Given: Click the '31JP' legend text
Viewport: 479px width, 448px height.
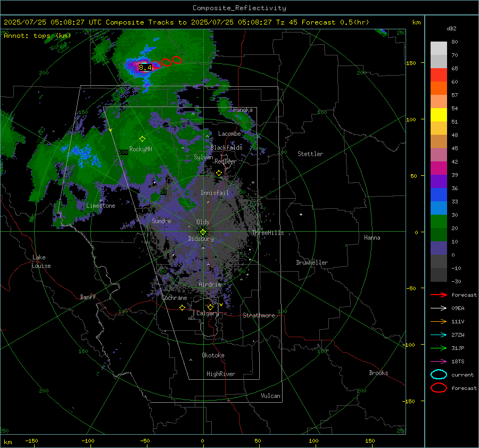Looking at the screenshot, I should tap(458, 348).
